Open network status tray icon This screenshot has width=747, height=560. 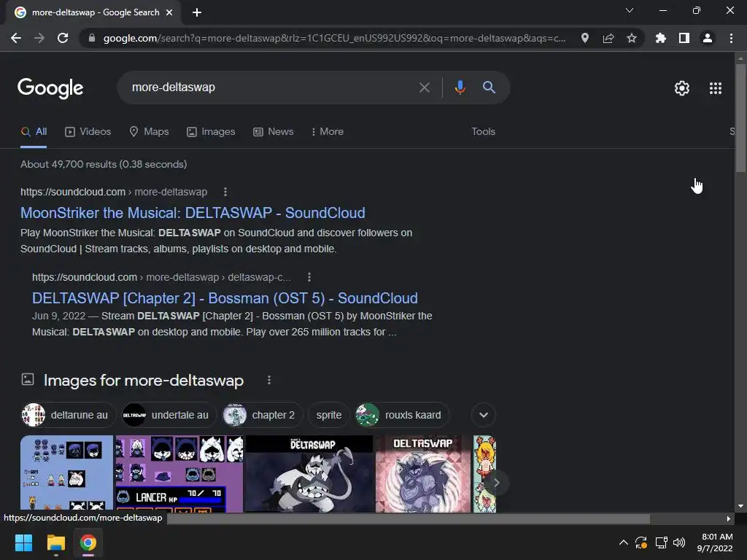[x=661, y=542]
